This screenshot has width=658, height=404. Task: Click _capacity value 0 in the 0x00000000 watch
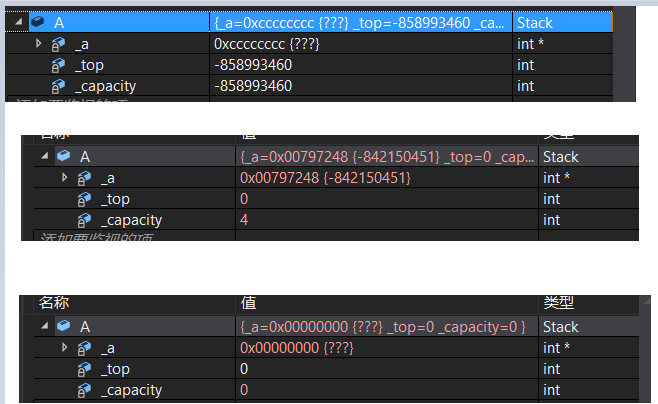(x=244, y=389)
